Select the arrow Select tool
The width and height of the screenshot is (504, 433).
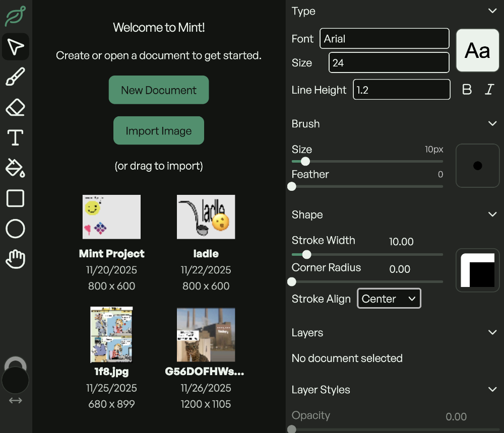[15, 47]
